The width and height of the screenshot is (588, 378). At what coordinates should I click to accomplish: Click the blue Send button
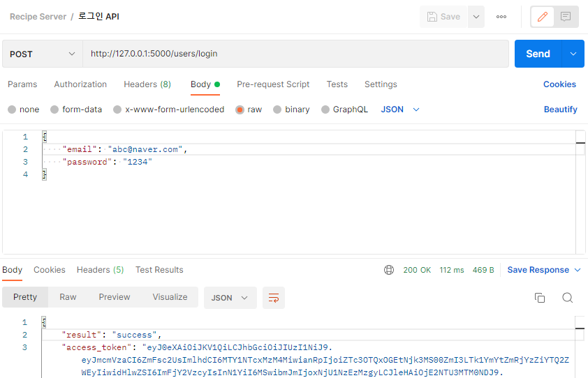point(538,54)
